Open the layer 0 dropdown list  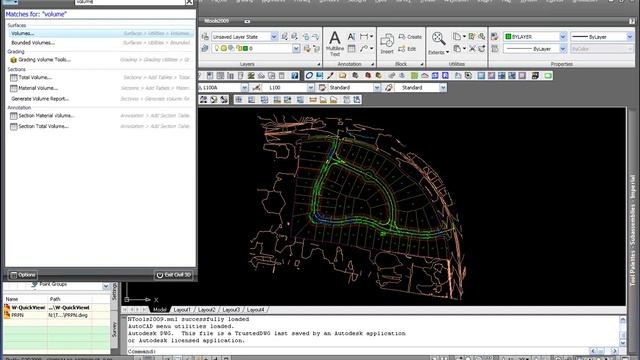click(296, 49)
